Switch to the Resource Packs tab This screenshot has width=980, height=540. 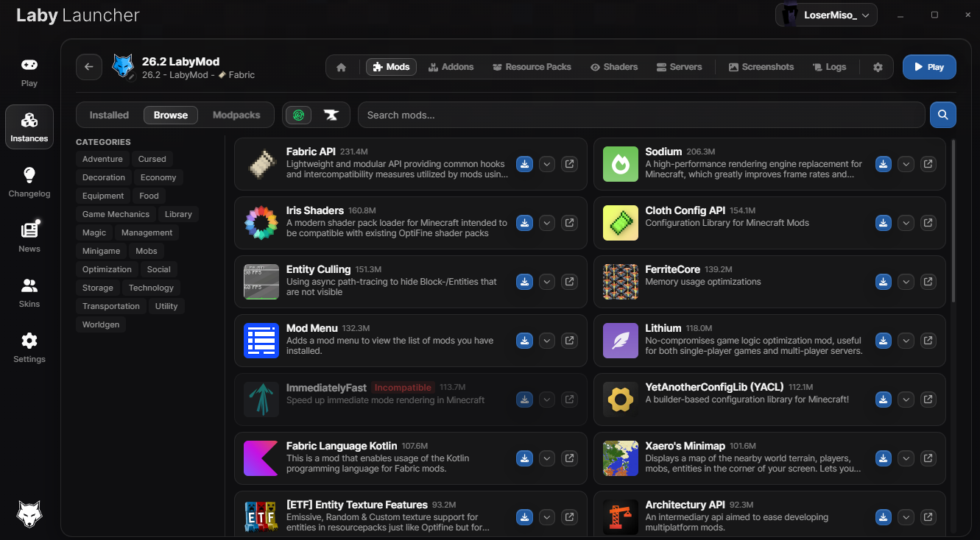coord(532,67)
